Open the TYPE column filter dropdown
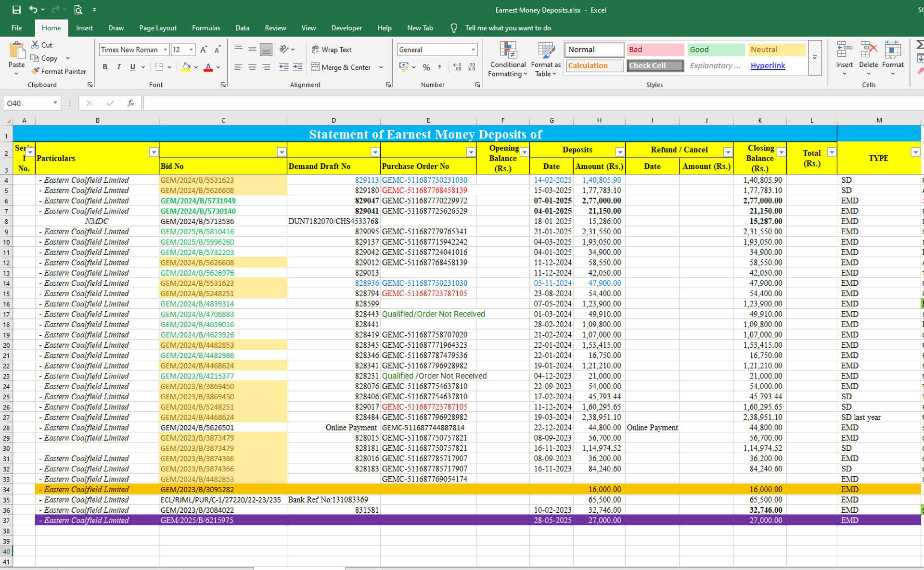924x570 pixels. coord(915,152)
